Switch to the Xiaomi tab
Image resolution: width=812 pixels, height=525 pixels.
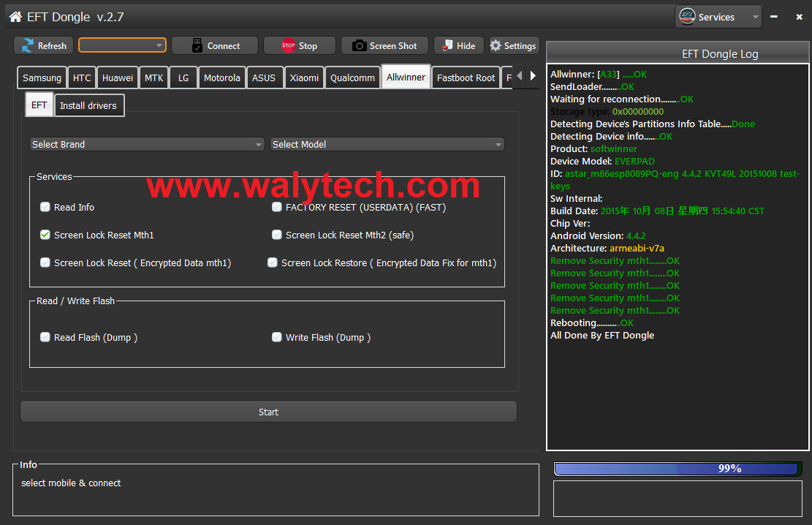304,78
